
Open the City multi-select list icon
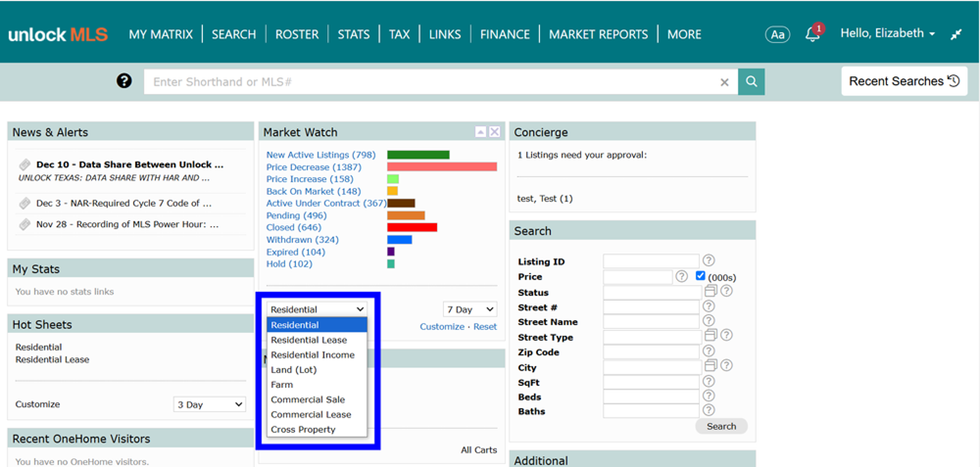pyautogui.click(x=711, y=366)
